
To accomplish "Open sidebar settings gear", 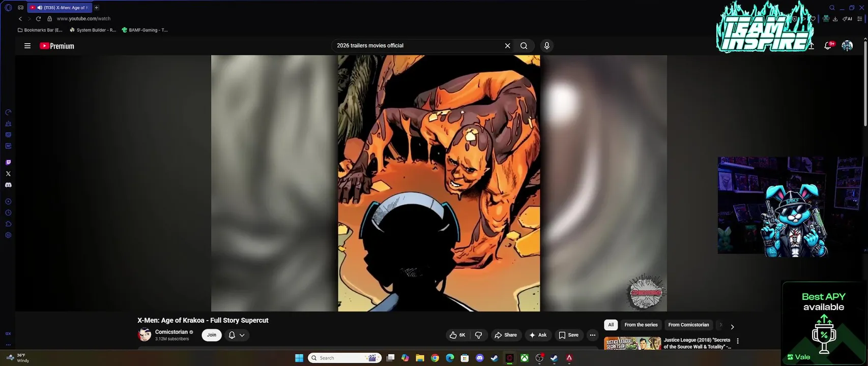I will [x=8, y=235].
